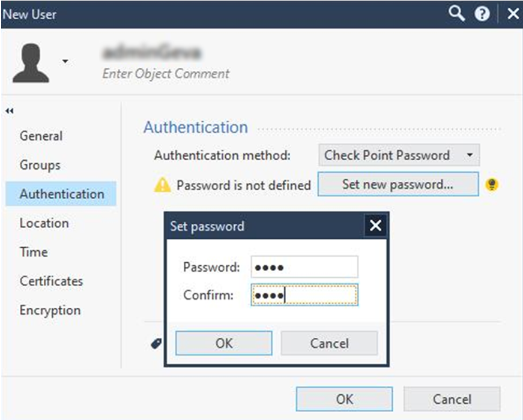The image size is (523, 420).
Task: Confirm the Set password dialog with OK
Action: tap(224, 343)
